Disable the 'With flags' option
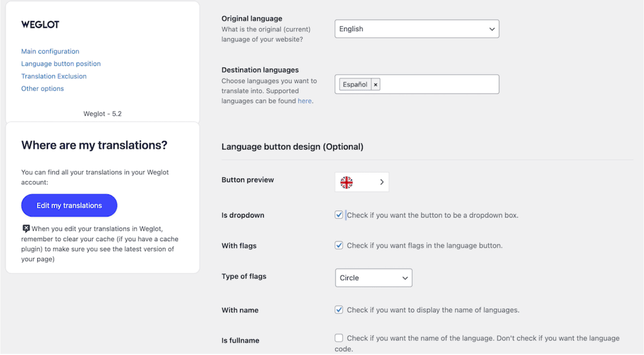644x355 pixels. [x=338, y=245]
